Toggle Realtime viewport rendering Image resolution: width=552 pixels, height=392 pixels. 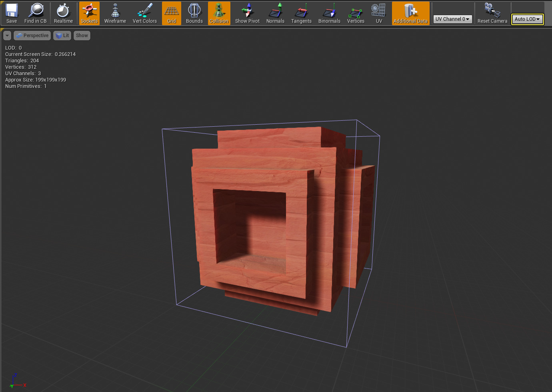(x=63, y=13)
